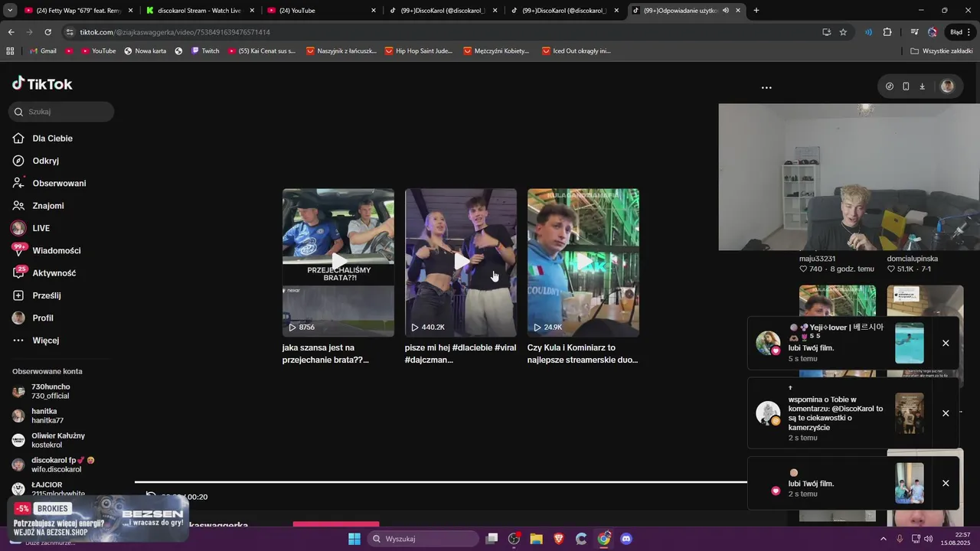
Task: Open 730huncho followed account
Action: pos(51,391)
